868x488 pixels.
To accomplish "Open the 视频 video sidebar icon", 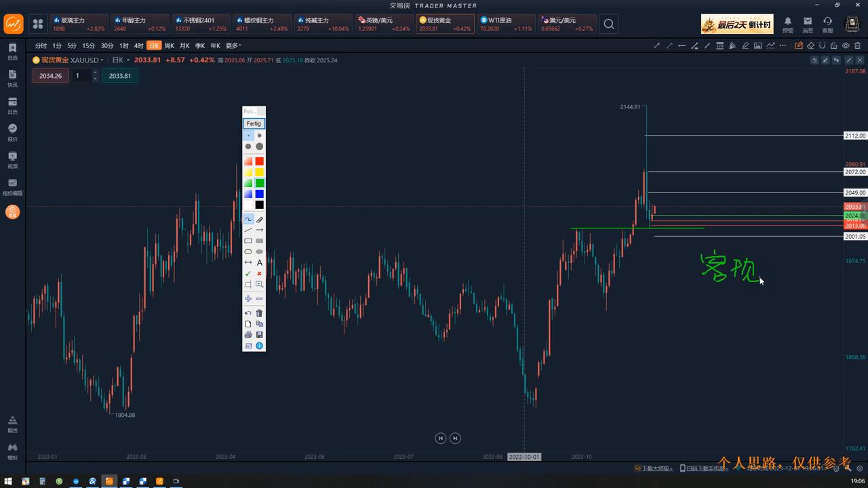I will click(x=12, y=159).
